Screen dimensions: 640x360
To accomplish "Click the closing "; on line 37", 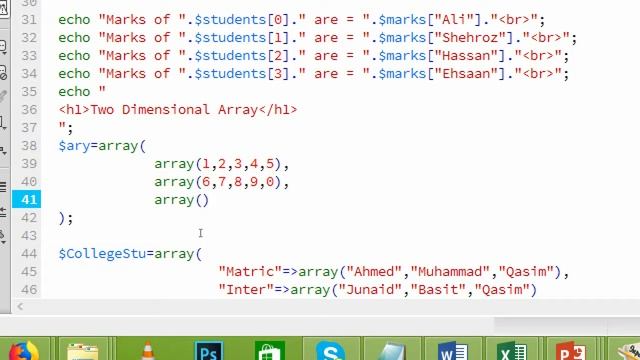I will click(x=66, y=127).
